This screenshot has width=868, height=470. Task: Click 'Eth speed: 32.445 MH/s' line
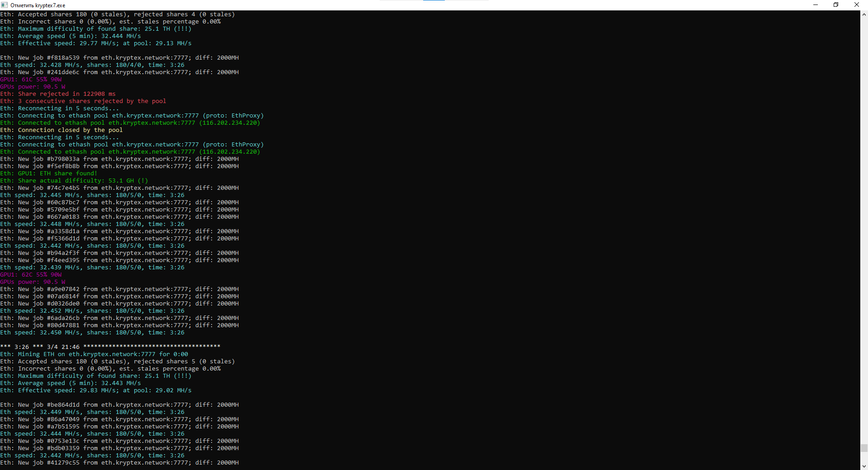92,195
